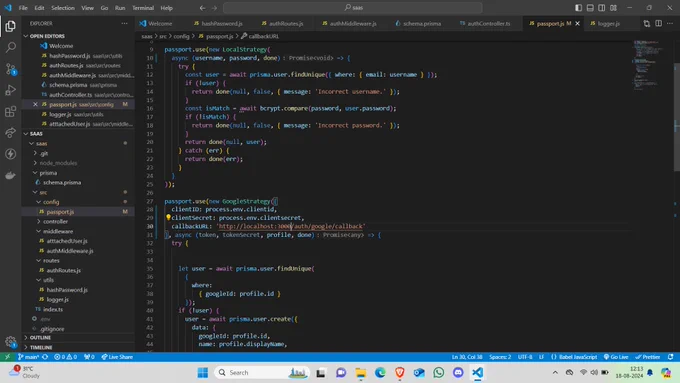Expand the controller folder
The height and width of the screenshot is (383, 680).
click(55, 222)
